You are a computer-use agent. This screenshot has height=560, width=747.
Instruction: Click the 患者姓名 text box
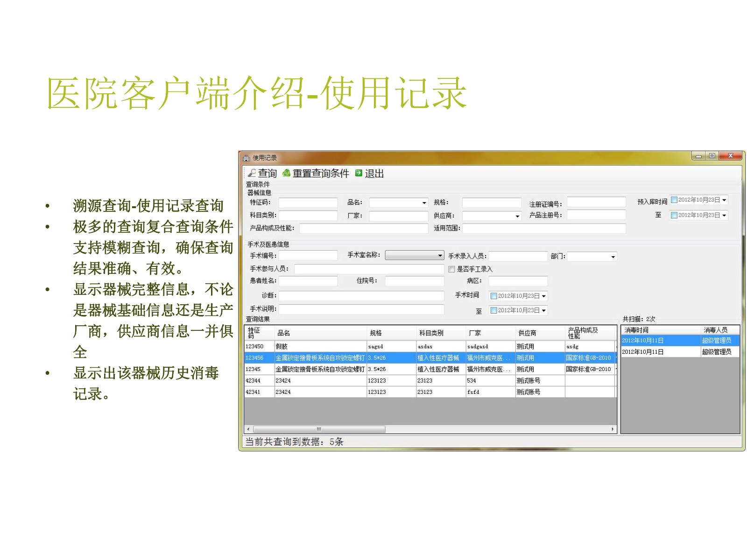308,281
